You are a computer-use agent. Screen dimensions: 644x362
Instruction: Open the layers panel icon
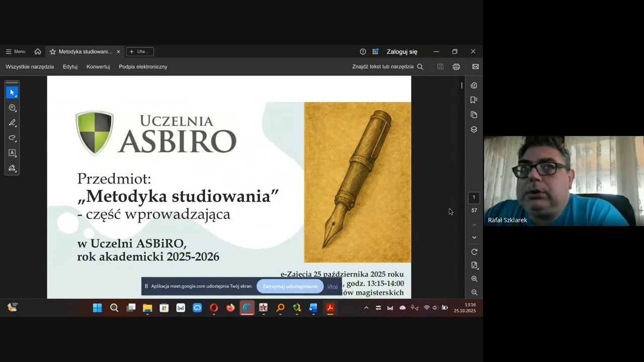(x=473, y=130)
